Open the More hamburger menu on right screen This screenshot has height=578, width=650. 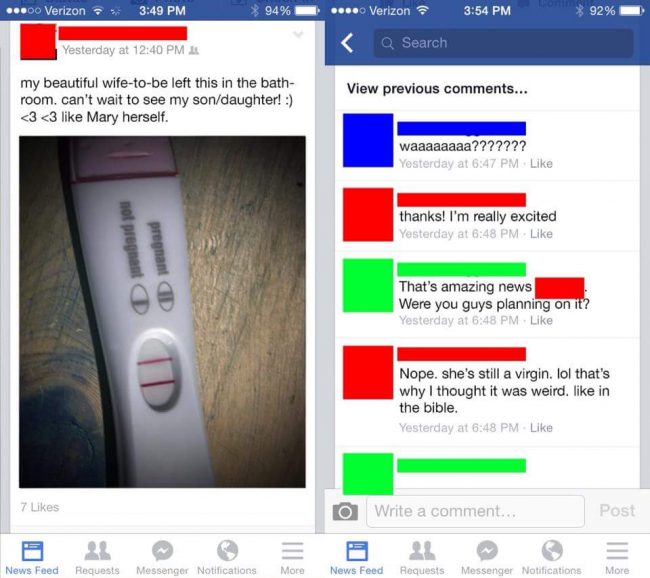tap(617, 558)
